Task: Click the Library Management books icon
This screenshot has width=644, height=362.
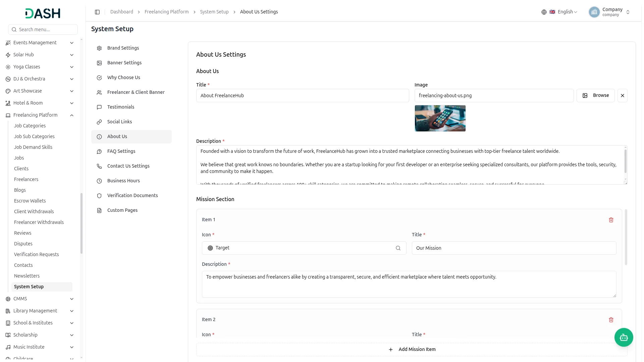Action: coord(8,311)
